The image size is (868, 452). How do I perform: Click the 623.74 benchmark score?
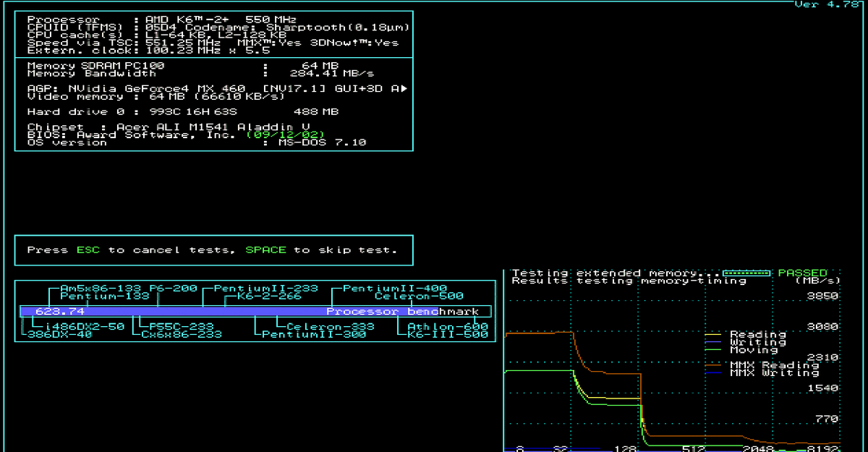59,311
